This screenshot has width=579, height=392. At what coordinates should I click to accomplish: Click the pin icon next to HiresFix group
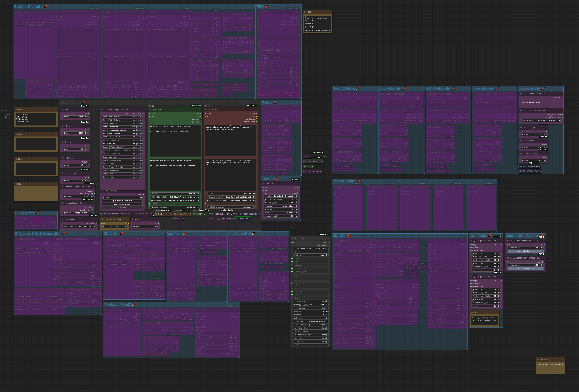(x=276, y=178)
